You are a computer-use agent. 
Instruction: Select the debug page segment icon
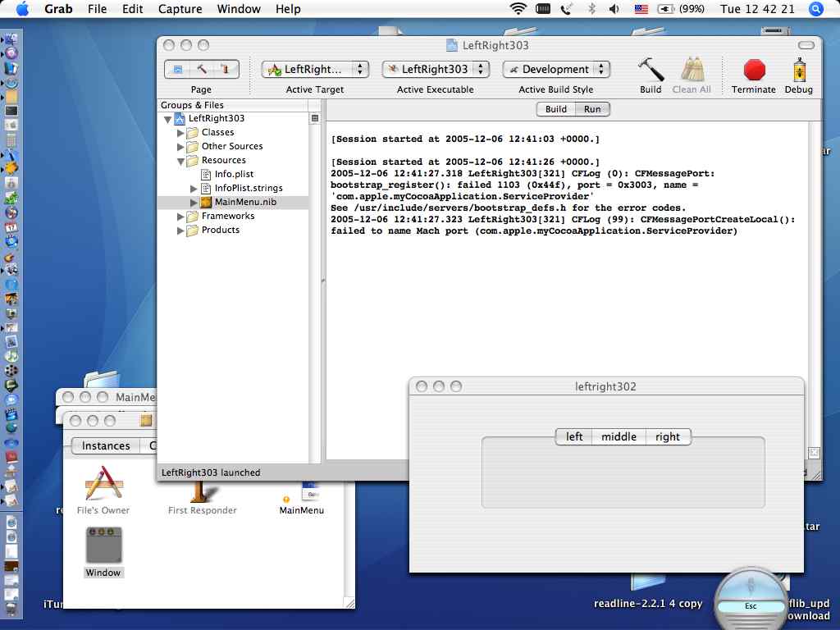(x=225, y=69)
